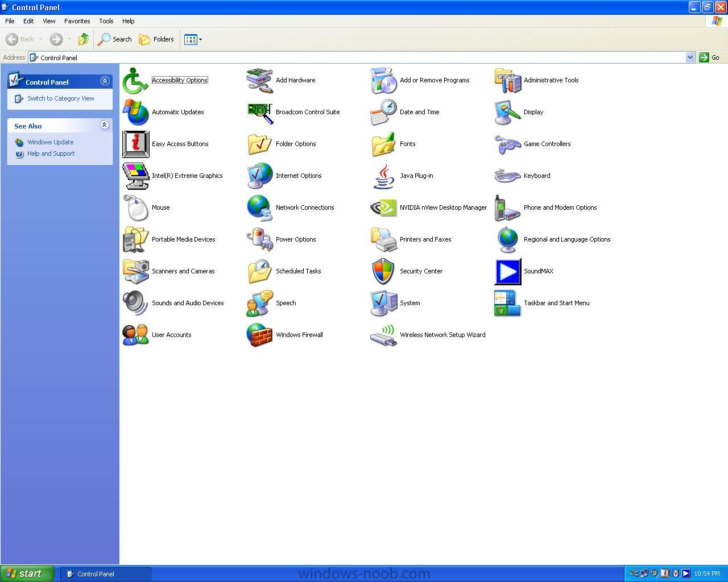Click the Go button next to address

710,57
